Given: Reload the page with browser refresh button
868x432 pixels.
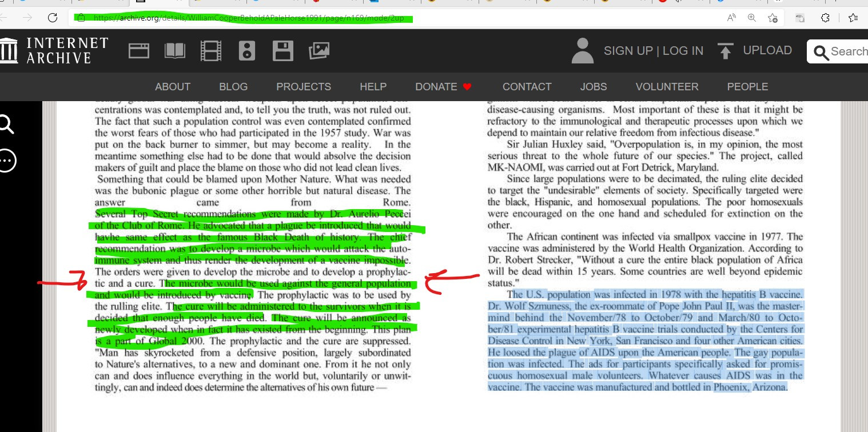Looking at the screenshot, I should 53,18.
